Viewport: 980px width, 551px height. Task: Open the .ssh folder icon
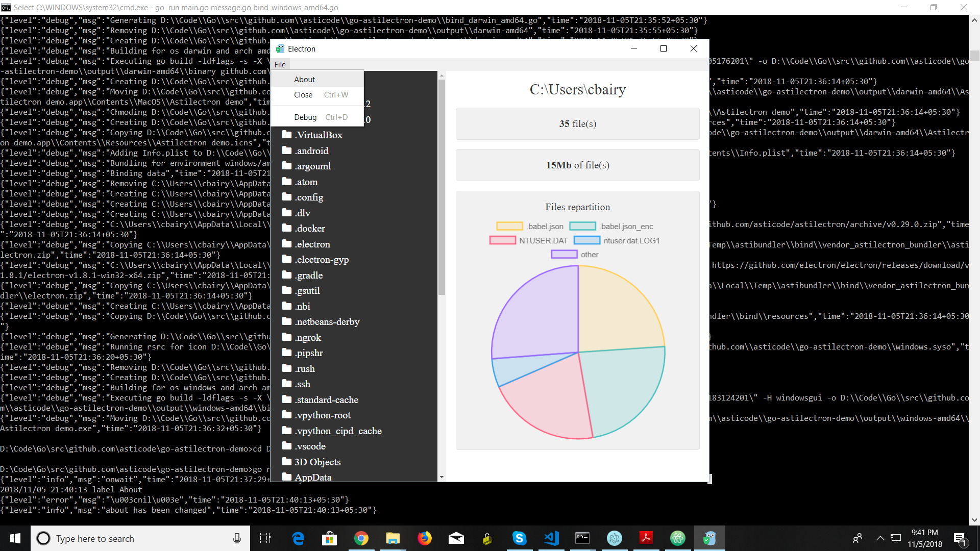pos(286,384)
